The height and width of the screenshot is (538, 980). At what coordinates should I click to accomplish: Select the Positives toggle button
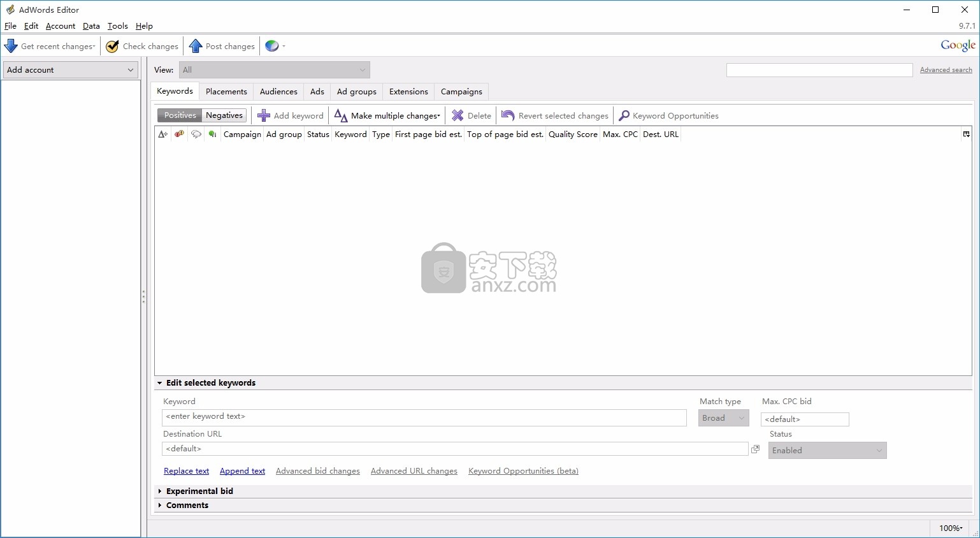[180, 115]
